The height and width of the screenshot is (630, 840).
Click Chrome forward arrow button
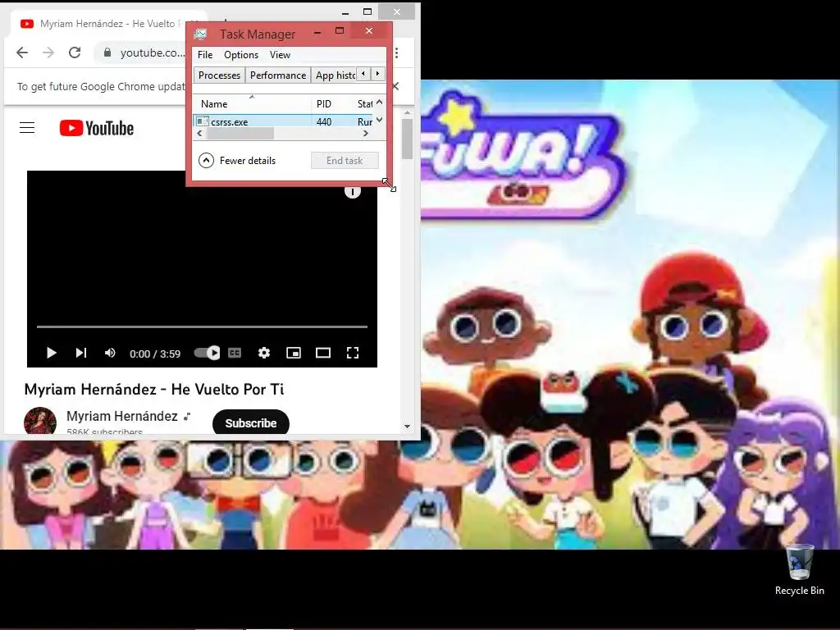coord(48,52)
